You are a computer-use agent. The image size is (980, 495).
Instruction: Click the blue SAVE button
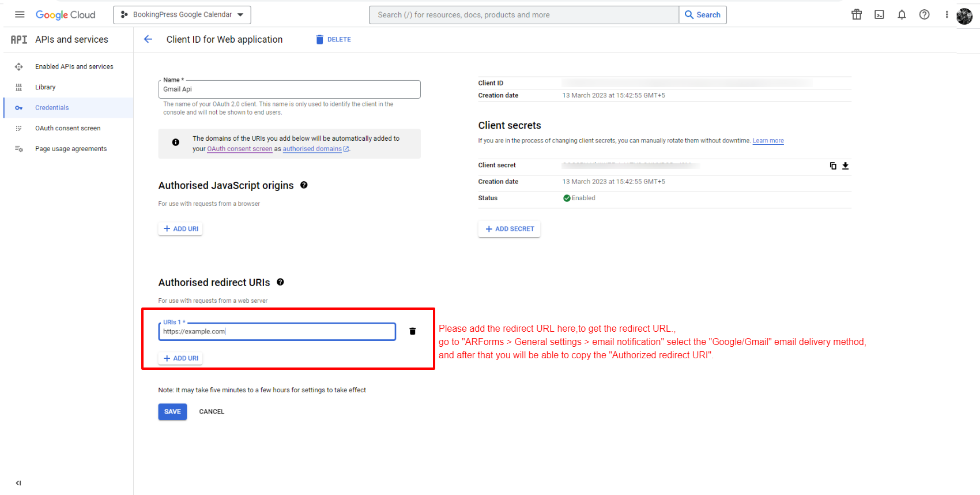(172, 411)
